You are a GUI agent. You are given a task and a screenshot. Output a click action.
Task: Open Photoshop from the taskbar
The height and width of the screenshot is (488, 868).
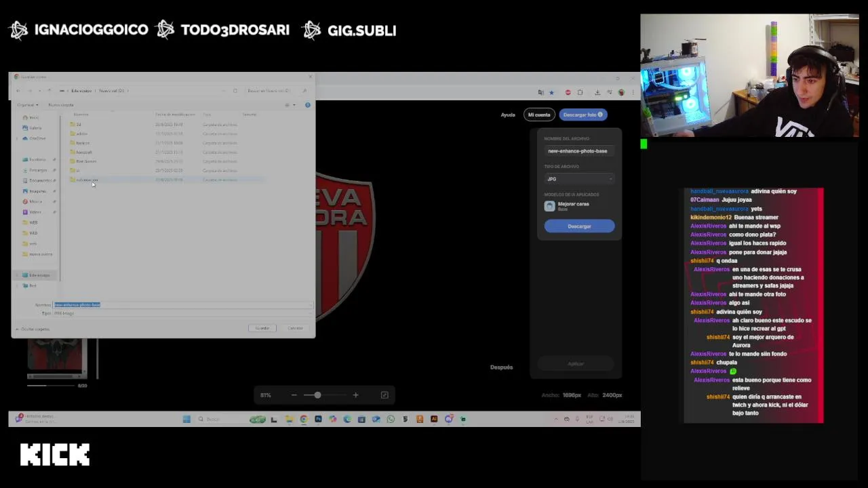(318, 419)
